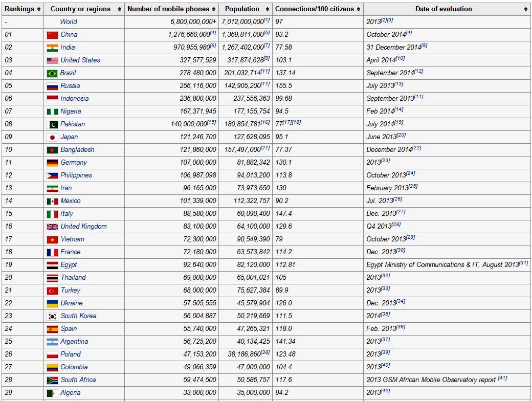This screenshot has height=401, width=532.
Task: Click the Vietnam flag icon
Action: 52,240
